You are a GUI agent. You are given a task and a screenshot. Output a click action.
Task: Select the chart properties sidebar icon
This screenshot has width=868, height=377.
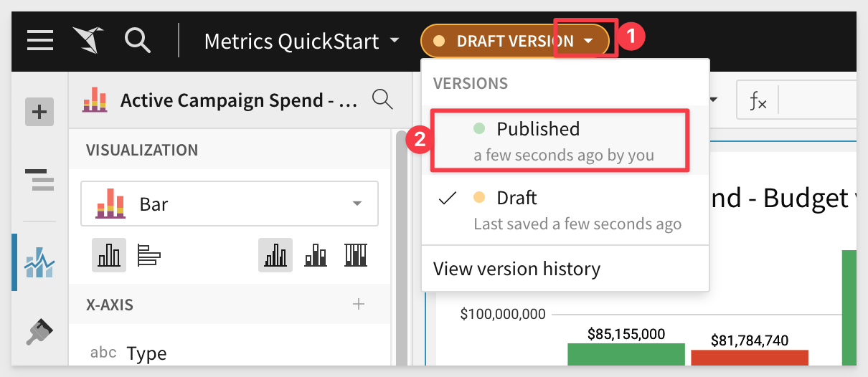(x=39, y=262)
